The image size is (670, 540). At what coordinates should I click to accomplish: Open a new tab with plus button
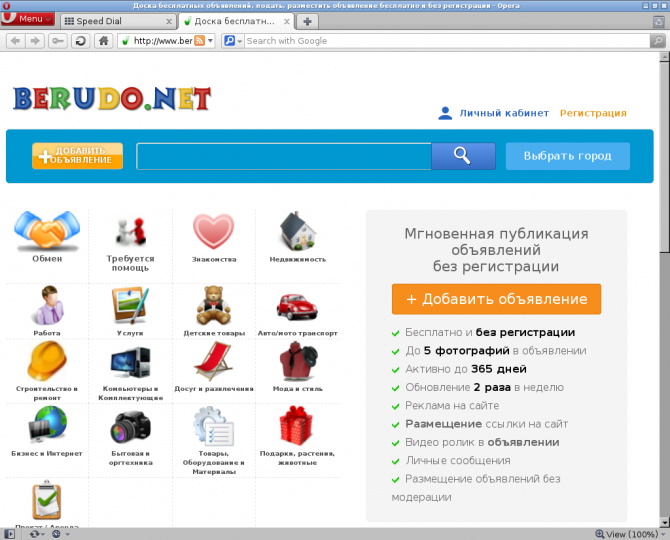pos(307,21)
